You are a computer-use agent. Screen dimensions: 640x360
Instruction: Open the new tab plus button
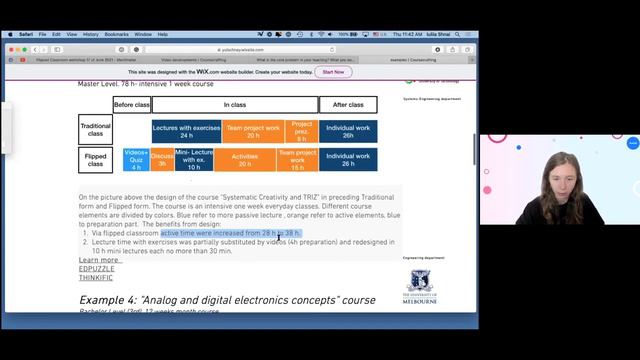coord(472,60)
